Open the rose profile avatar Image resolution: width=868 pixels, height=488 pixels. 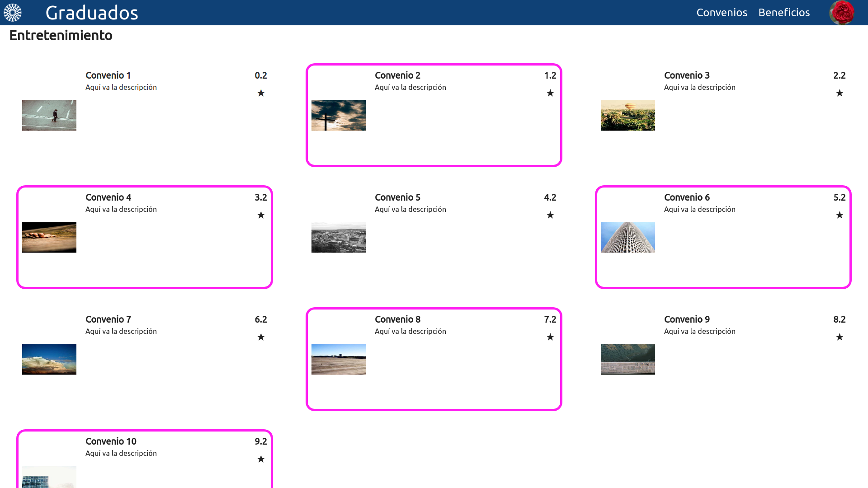coord(842,13)
